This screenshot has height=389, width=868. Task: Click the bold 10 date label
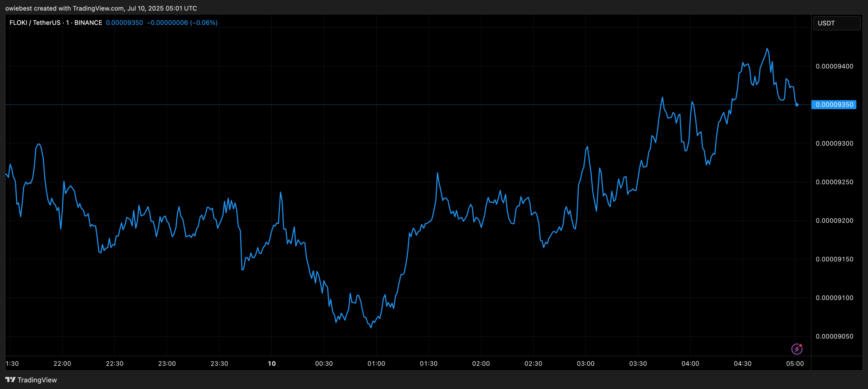tap(272, 364)
